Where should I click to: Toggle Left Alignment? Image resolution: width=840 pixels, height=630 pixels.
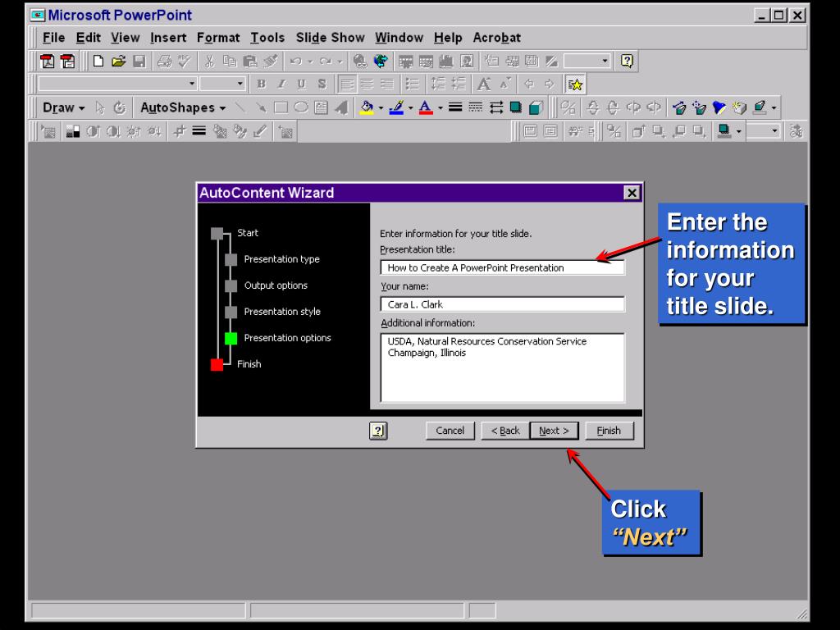347,84
